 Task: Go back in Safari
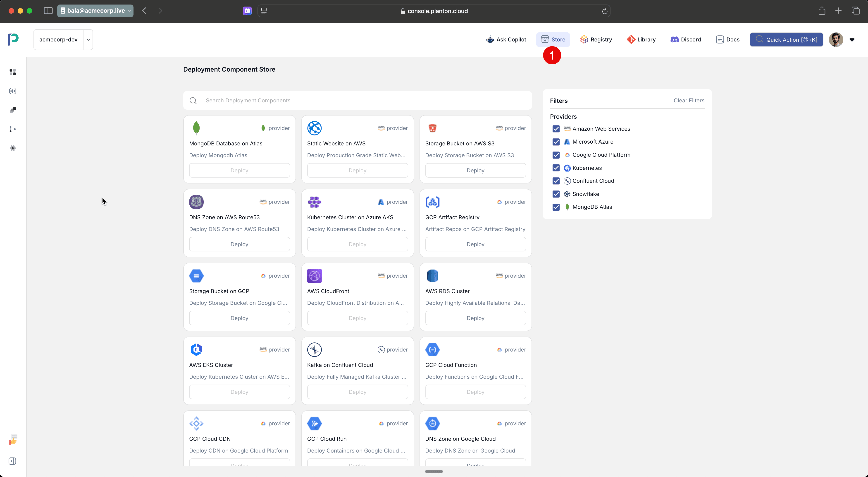coord(144,11)
